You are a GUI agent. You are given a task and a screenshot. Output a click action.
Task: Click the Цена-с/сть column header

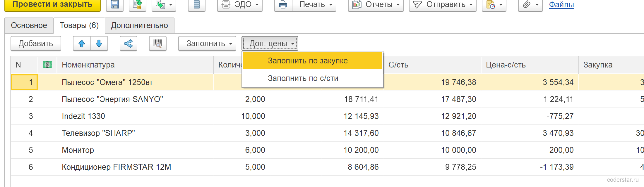coord(530,65)
